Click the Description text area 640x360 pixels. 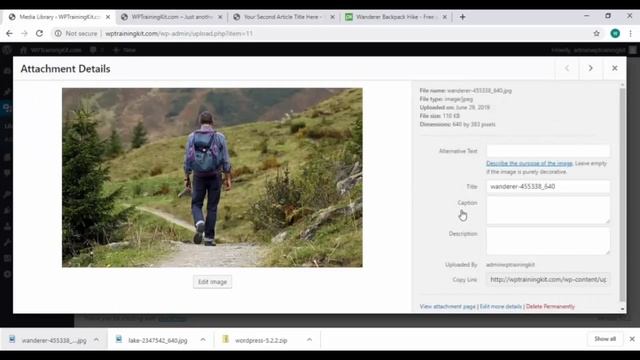point(548,241)
